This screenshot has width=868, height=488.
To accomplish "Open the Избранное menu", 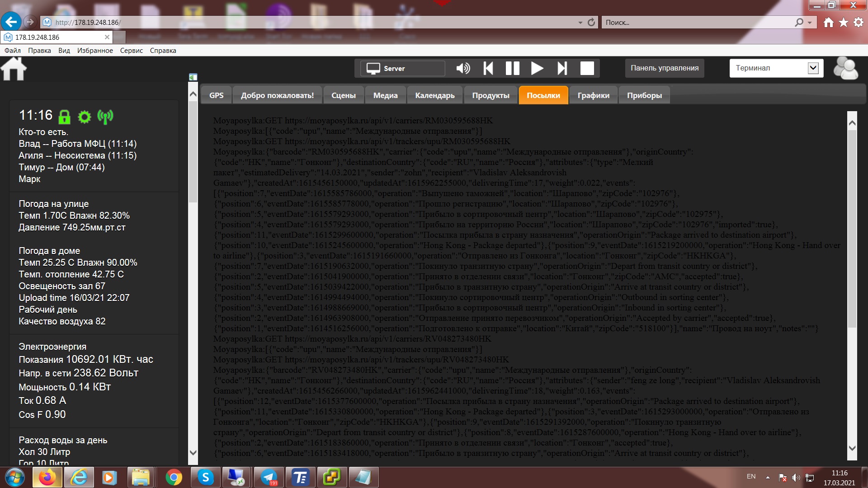I will pyautogui.click(x=95, y=51).
